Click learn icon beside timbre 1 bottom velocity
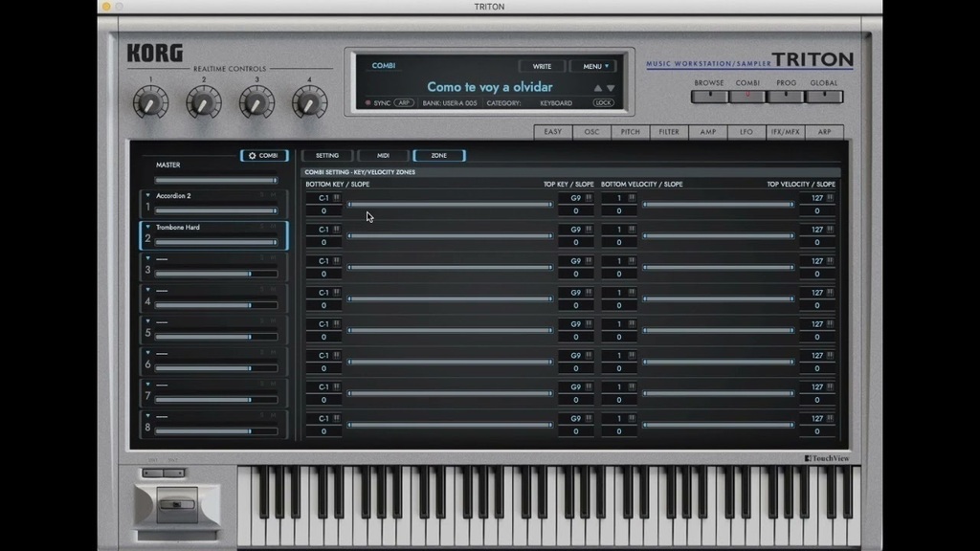The width and height of the screenshot is (980, 551). [632, 198]
